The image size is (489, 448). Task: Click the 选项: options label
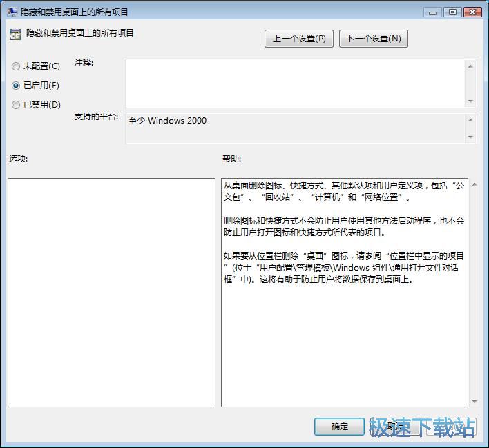click(18, 159)
